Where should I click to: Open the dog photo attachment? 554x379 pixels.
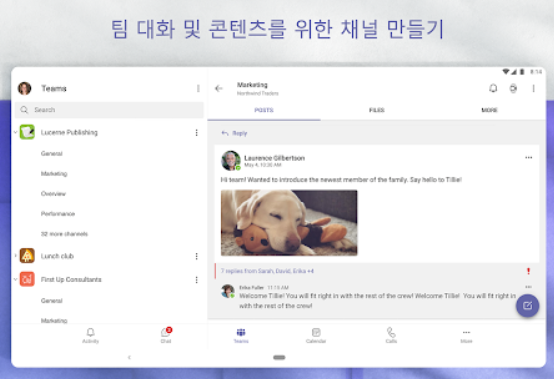(289, 223)
